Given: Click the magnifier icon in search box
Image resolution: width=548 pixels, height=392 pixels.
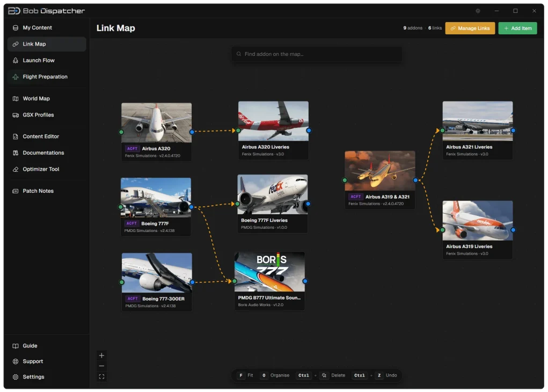Looking at the screenshot, I should pyautogui.click(x=239, y=54).
